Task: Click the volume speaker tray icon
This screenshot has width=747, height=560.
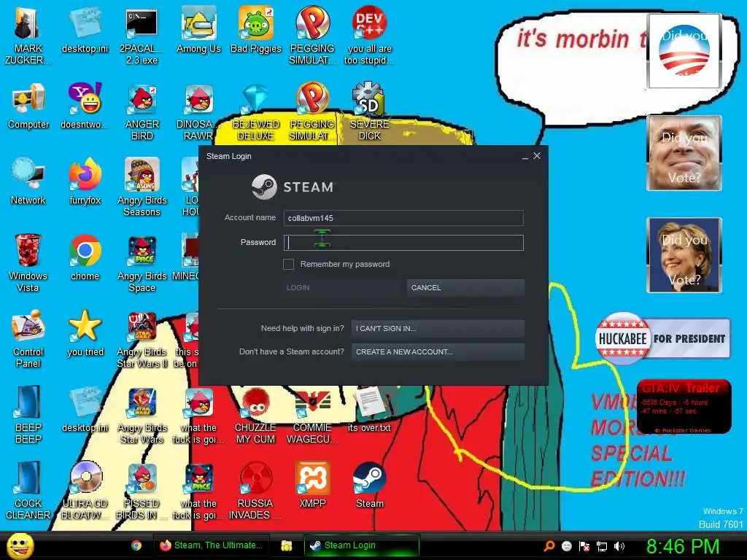Action: (619, 546)
